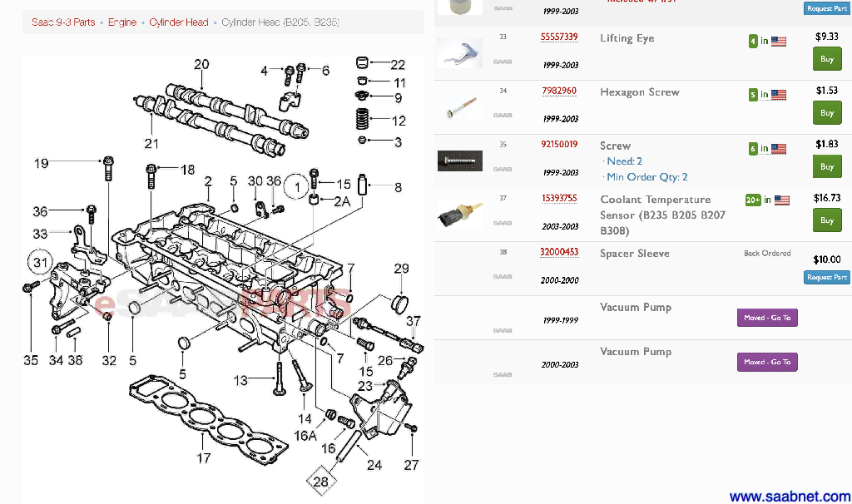
Task: Click the US flag icon beside Lifting Eye
Action: [x=779, y=41]
